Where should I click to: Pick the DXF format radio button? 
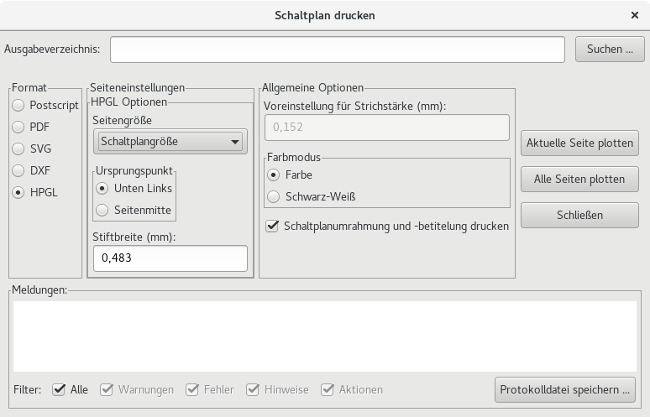[x=18, y=171]
